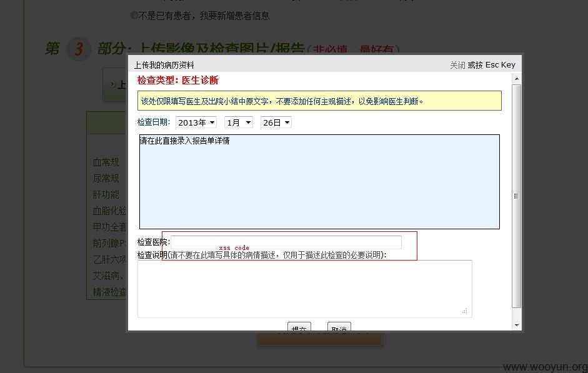This screenshot has height=373, width=588.
Task: Click 血常规 in the background list
Action: 106,162
